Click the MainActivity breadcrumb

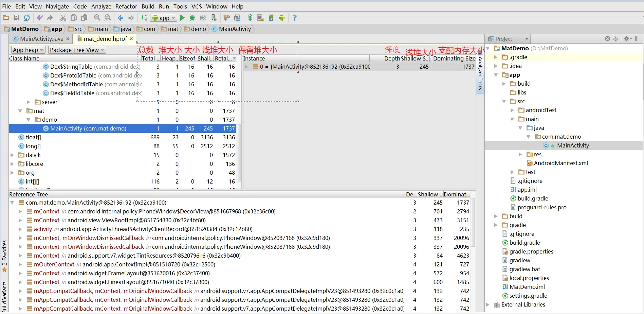click(x=232, y=29)
